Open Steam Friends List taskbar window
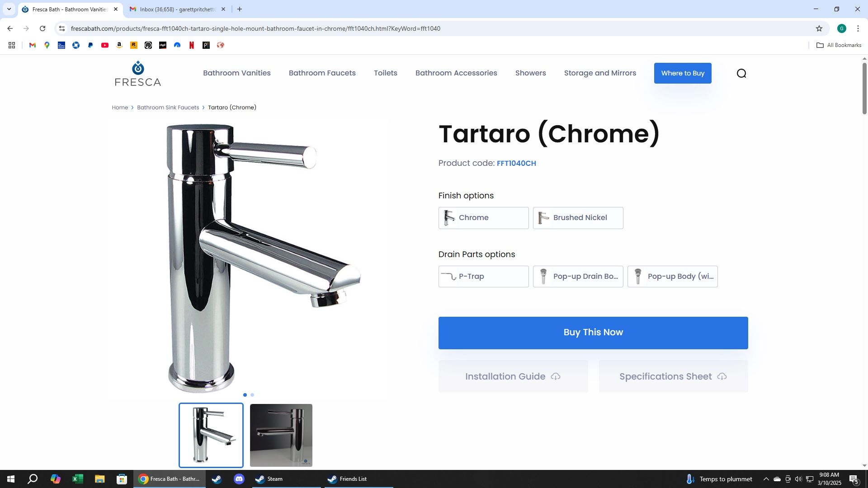 (359, 479)
